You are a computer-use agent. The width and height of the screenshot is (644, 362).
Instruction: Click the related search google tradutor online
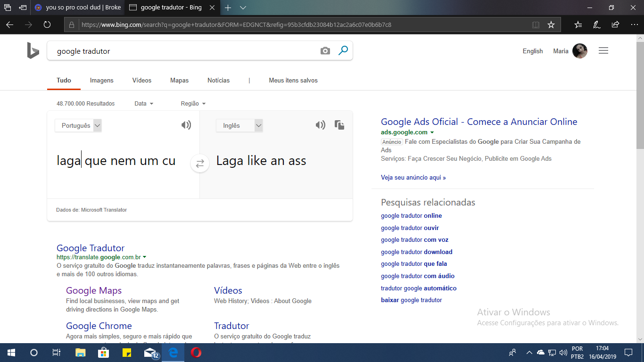click(x=412, y=216)
